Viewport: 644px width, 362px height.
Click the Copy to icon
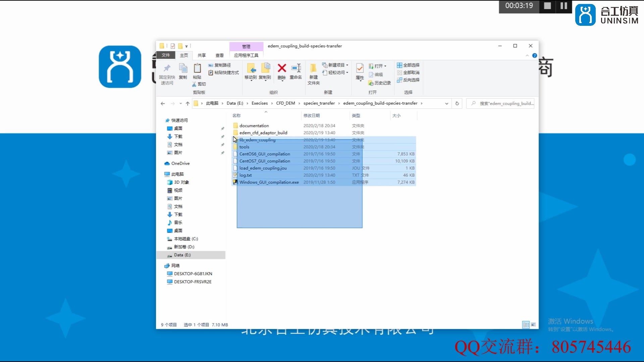[x=265, y=68]
